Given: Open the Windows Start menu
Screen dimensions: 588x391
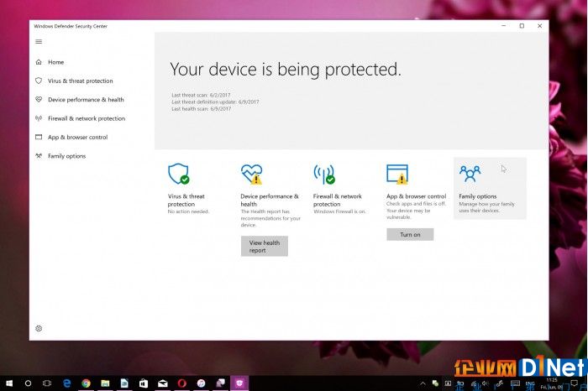Looking at the screenshot, I should point(9,383).
